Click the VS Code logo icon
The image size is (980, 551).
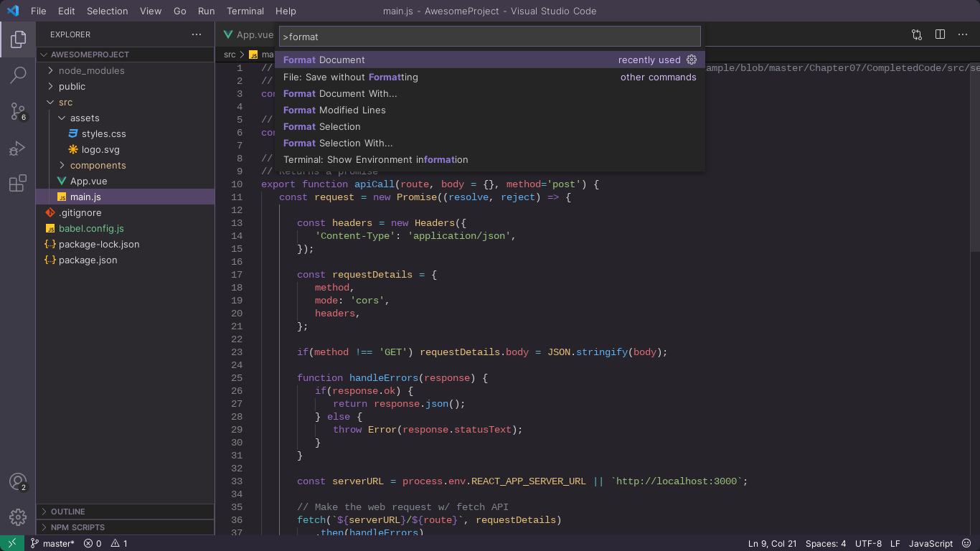tap(13, 11)
